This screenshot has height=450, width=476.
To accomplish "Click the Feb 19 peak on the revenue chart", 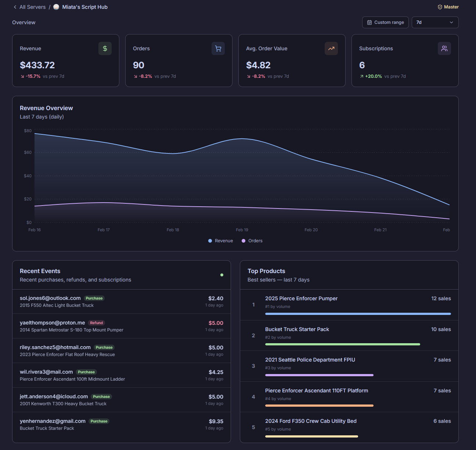I will tap(242, 139).
